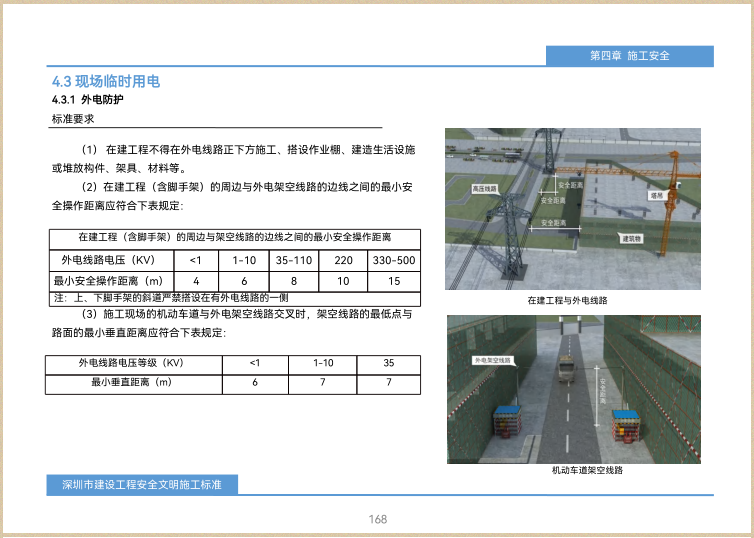Image resolution: width=754 pixels, height=538 pixels.
Task: Click page number 168
Action: (377, 519)
